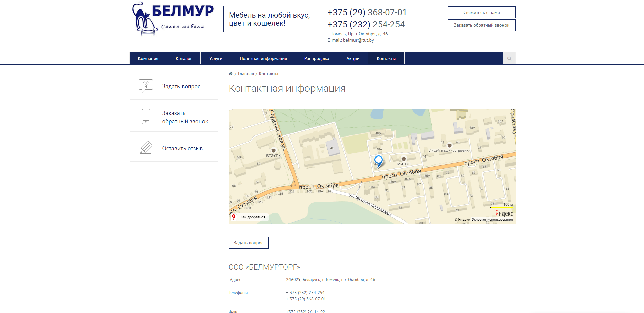Open Условия использования link on map
This screenshot has height=313, width=644.
click(x=492, y=220)
